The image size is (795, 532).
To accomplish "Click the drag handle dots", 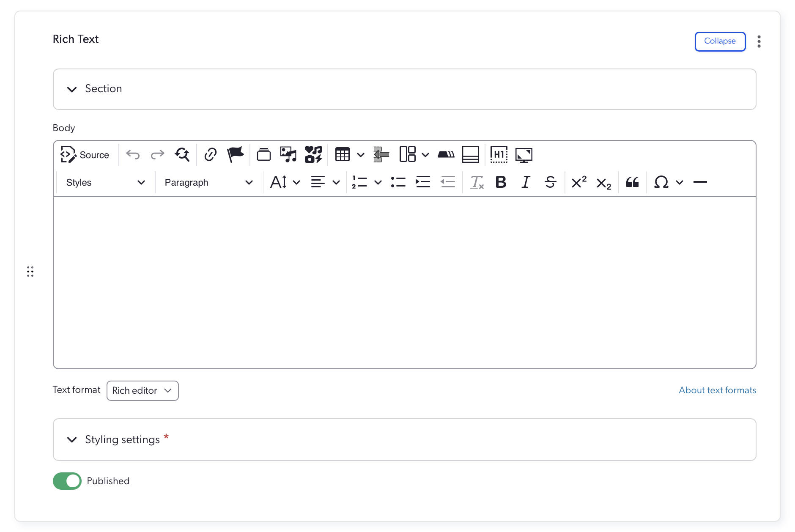I will (30, 271).
